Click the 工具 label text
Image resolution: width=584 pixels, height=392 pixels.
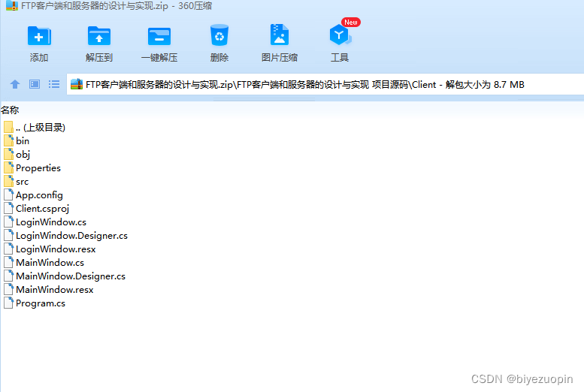point(340,57)
